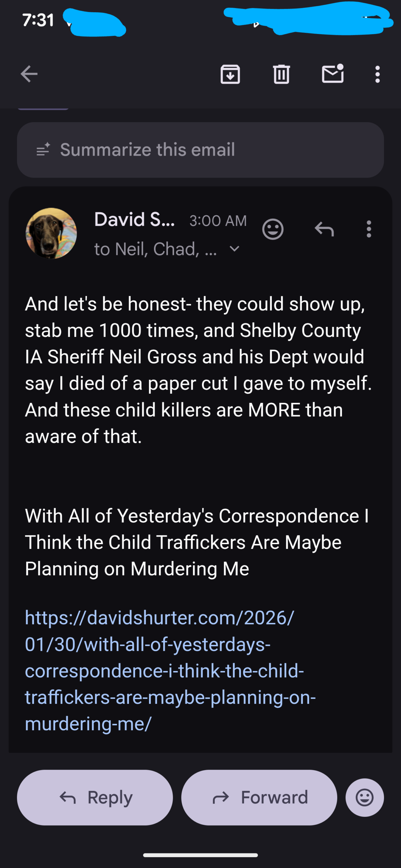The width and height of the screenshot is (401, 868).
Task: Go back using the arrow icon
Action: pyautogui.click(x=29, y=74)
